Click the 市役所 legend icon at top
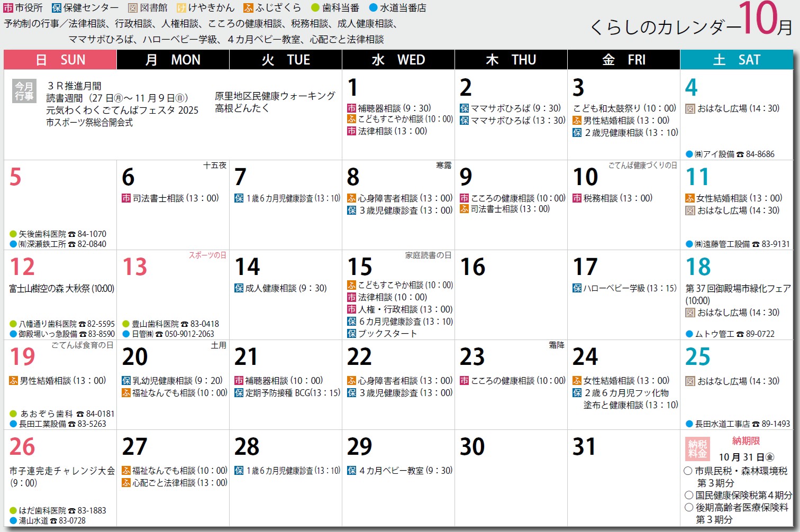Viewport: 800px width, 532px height. [8, 8]
